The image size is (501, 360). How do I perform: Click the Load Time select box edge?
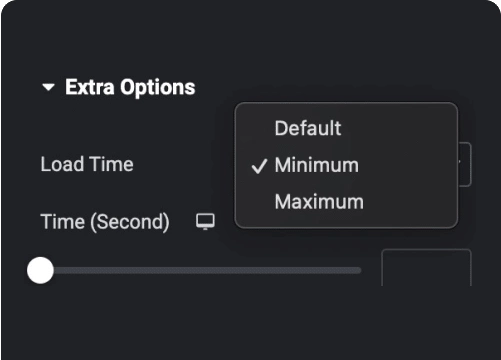pos(465,164)
